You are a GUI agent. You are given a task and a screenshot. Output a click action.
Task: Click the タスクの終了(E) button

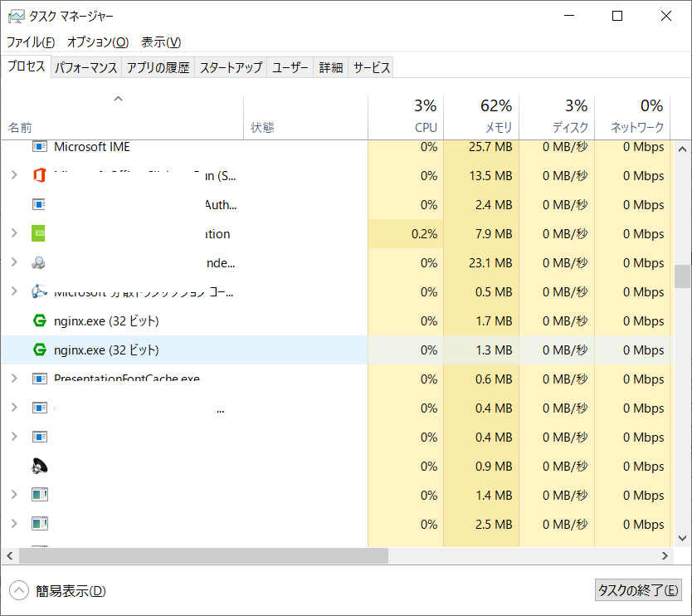tap(638, 590)
